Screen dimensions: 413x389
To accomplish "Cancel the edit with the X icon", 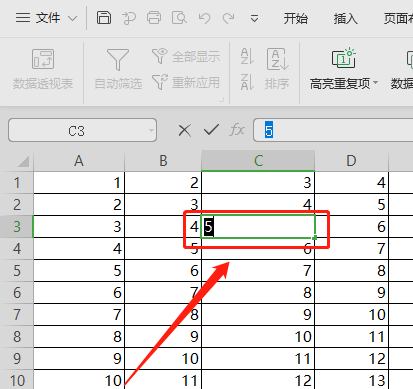I will [184, 130].
